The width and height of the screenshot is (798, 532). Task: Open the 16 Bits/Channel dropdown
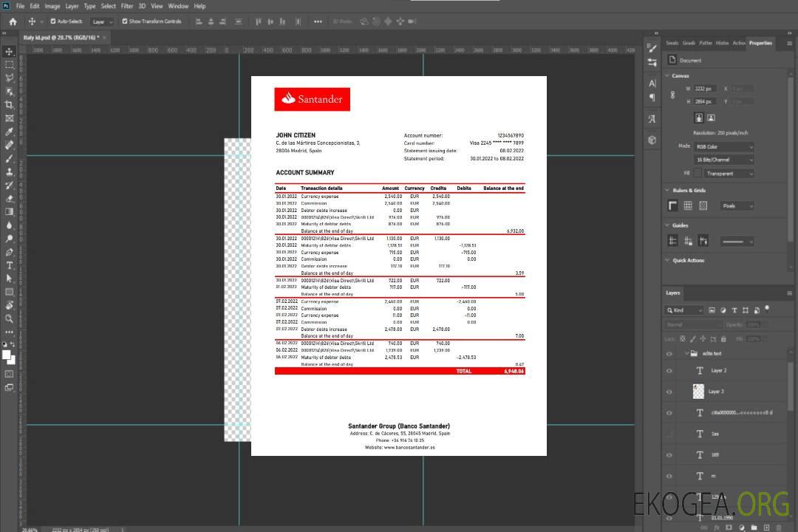pos(724,160)
